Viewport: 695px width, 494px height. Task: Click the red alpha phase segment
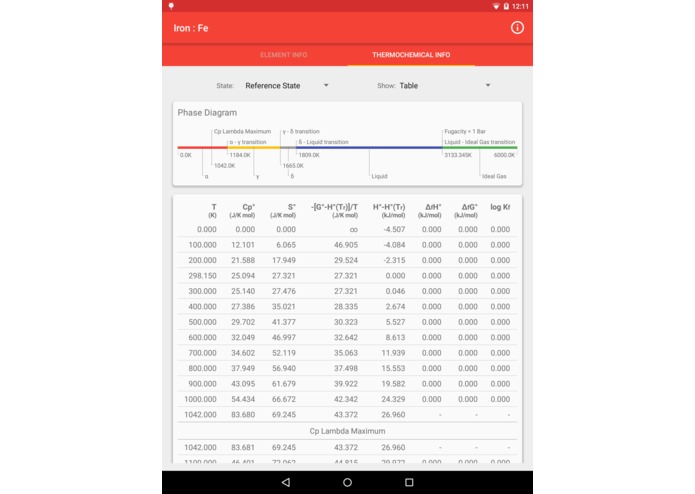(x=203, y=148)
